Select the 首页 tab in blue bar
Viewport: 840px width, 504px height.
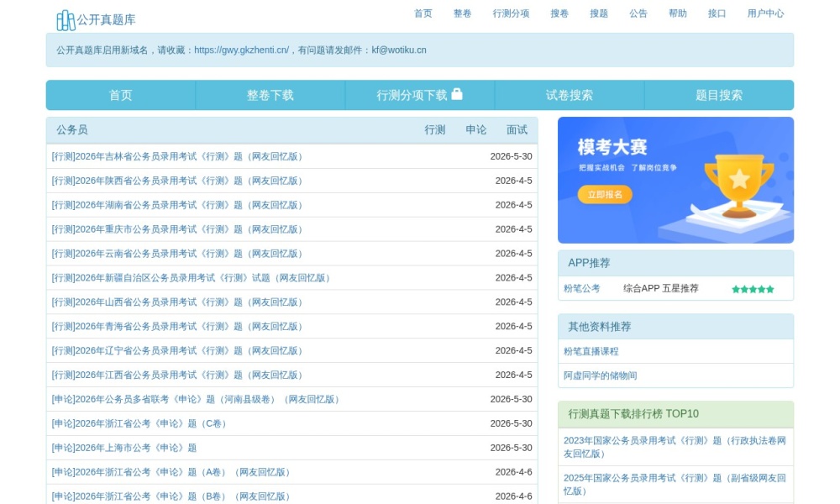tap(120, 95)
